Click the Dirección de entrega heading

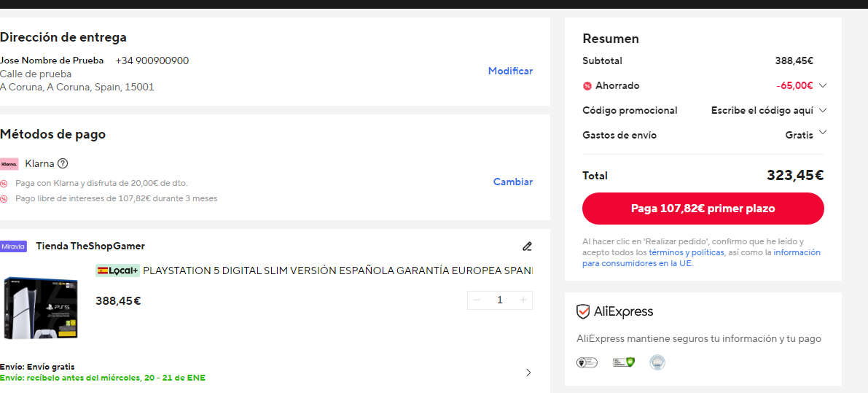click(63, 38)
